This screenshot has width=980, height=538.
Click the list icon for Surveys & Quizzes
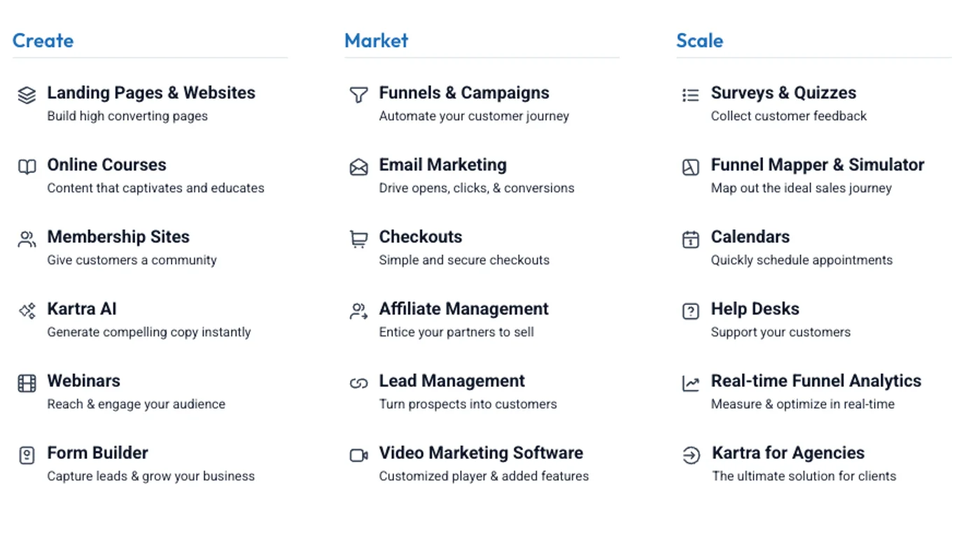click(x=690, y=95)
